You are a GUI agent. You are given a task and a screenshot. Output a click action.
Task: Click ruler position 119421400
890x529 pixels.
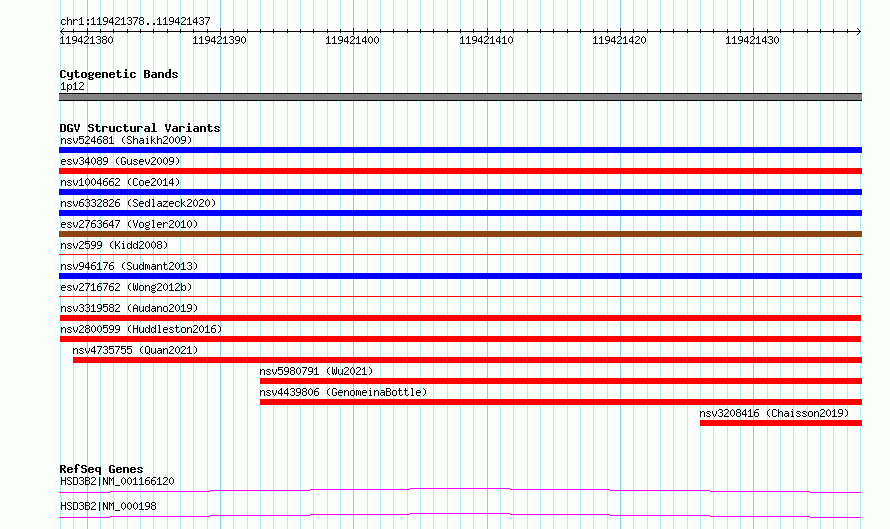352,40
